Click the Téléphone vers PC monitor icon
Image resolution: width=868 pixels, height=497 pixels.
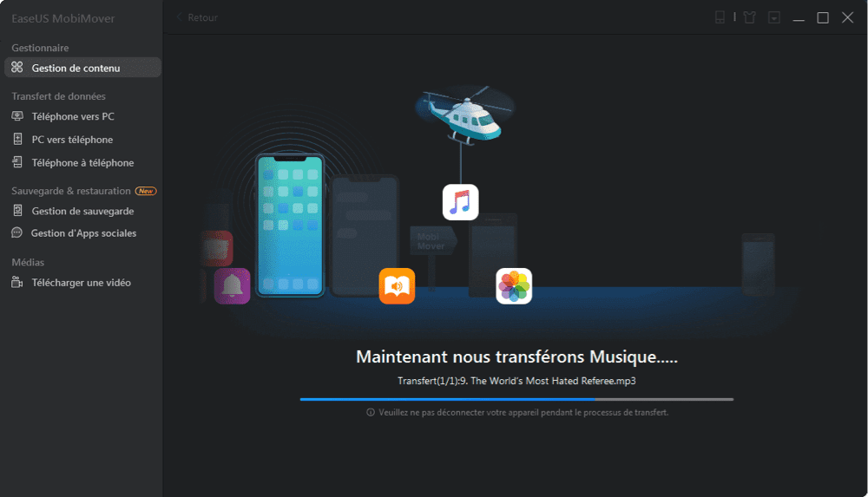click(x=17, y=116)
